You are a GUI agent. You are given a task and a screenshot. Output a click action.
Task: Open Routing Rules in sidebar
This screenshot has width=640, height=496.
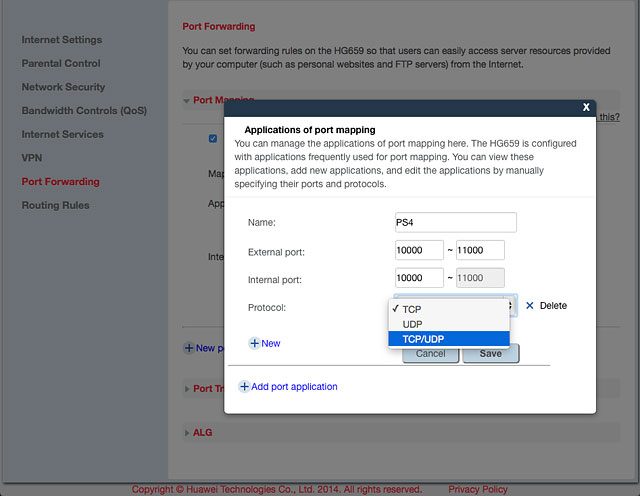pos(56,205)
